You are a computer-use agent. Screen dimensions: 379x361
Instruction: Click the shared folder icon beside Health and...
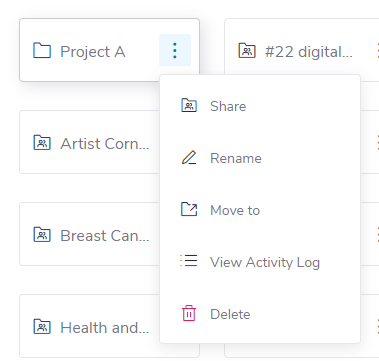coord(42,326)
